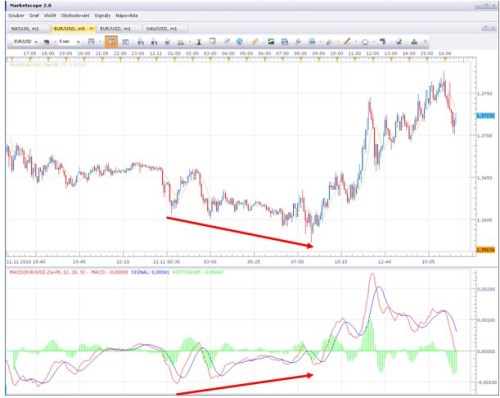
Task: Click the zoom in chart icon
Action: pos(141,42)
